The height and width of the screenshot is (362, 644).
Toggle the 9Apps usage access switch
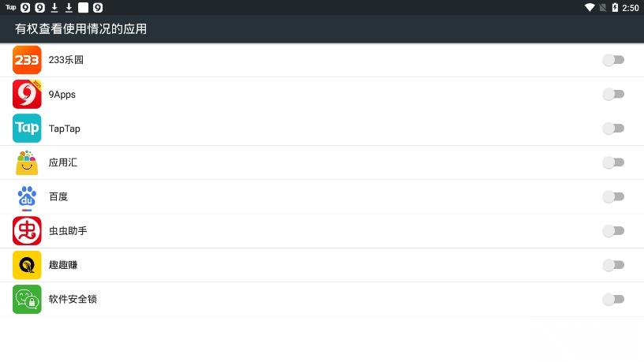coord(613,94)
